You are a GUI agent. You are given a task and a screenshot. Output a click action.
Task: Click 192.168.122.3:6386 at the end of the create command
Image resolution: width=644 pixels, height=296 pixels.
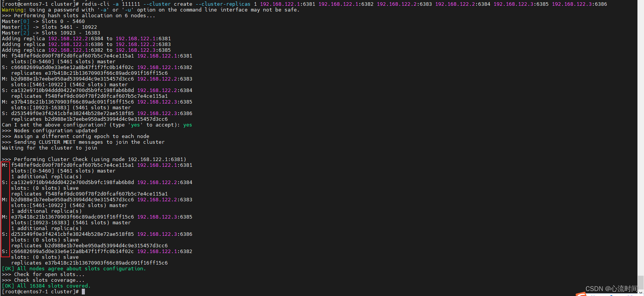[x=579, y=4]
